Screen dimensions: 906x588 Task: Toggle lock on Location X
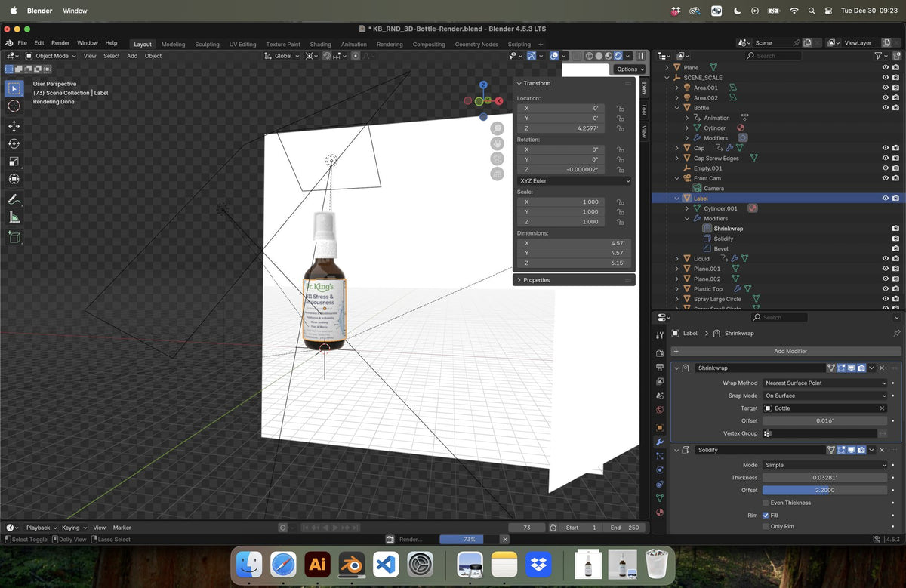tap(621, 109)
